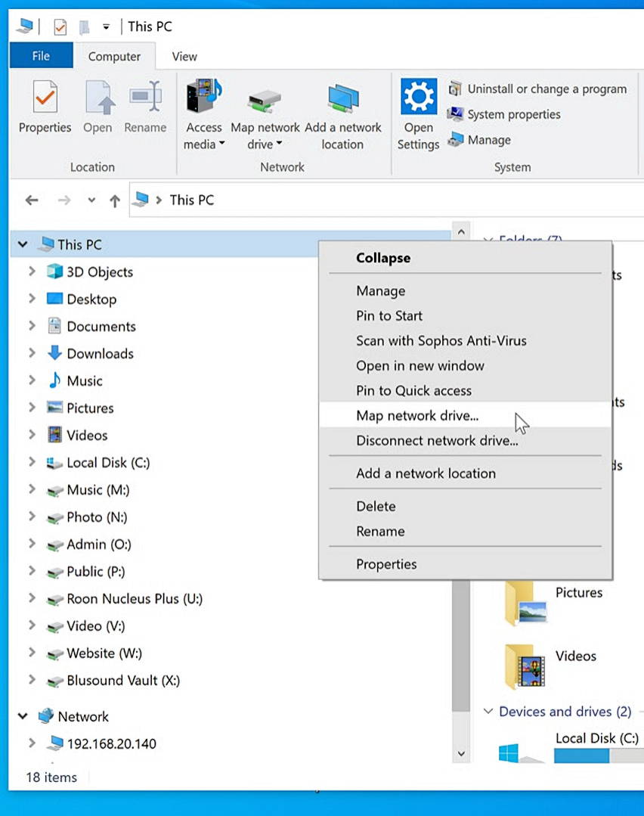This screenshot has height=816, width=644.
Task: Expand the Downloads tree node
Action: coord(33,353)
